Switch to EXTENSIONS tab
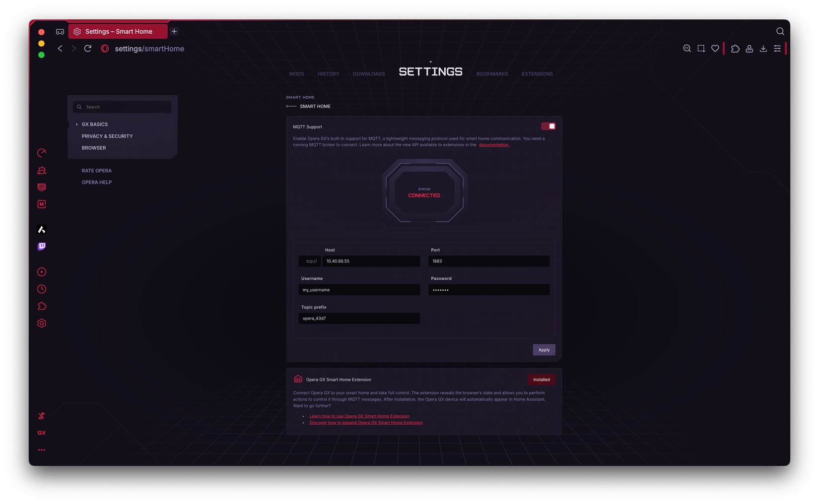This screenshot has width=819, height=504. pos(537,74)
